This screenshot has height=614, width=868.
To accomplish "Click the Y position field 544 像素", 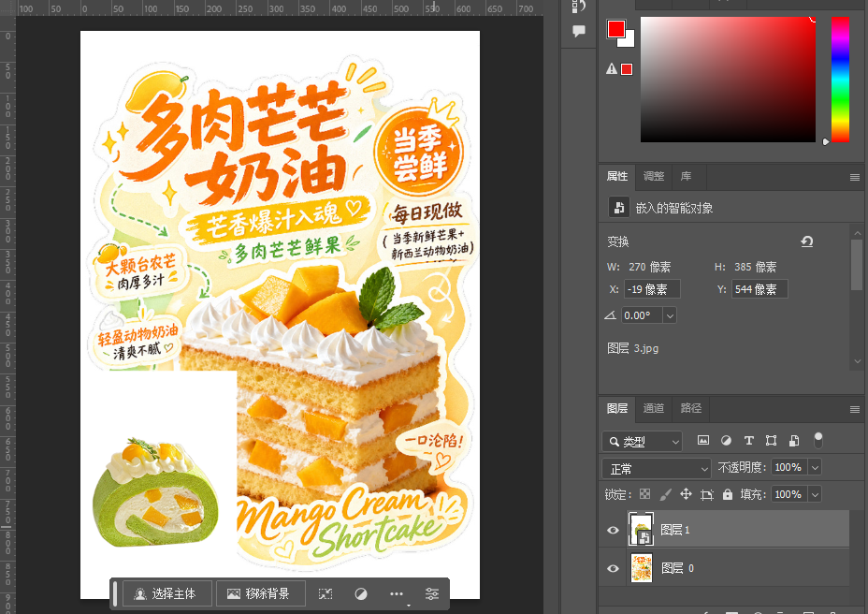I will [759, 289].
